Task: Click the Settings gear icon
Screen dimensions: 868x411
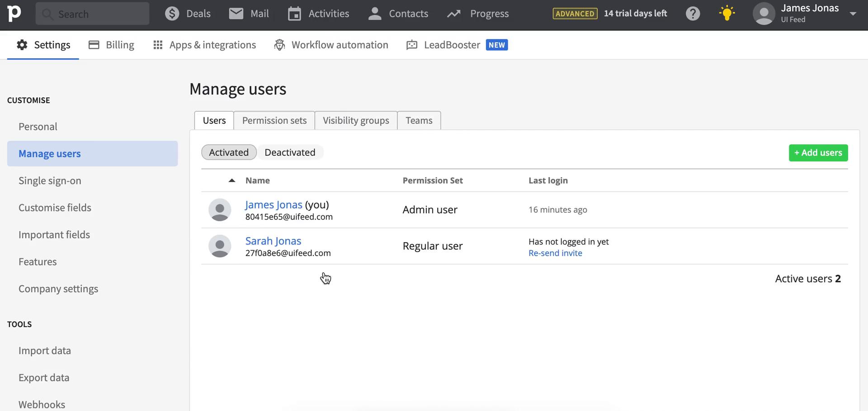Action: [22, 45]
